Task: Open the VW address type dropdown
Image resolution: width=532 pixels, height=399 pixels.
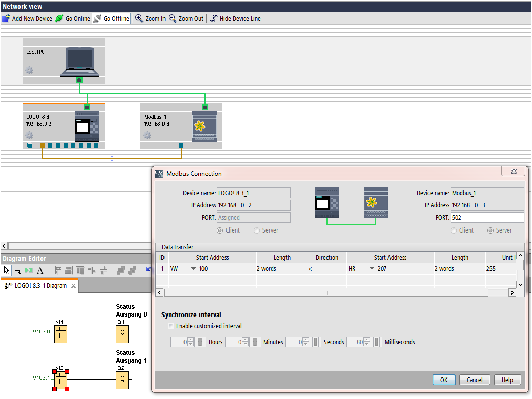Action: [193, 269]
